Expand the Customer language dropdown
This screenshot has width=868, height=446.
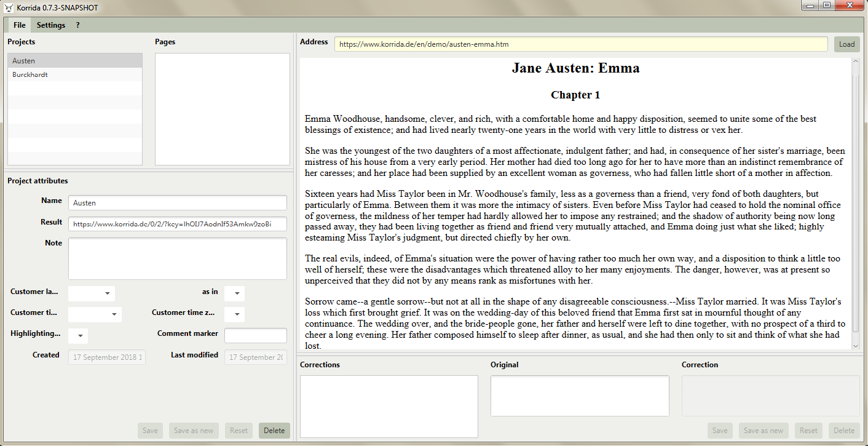point(92,293)
